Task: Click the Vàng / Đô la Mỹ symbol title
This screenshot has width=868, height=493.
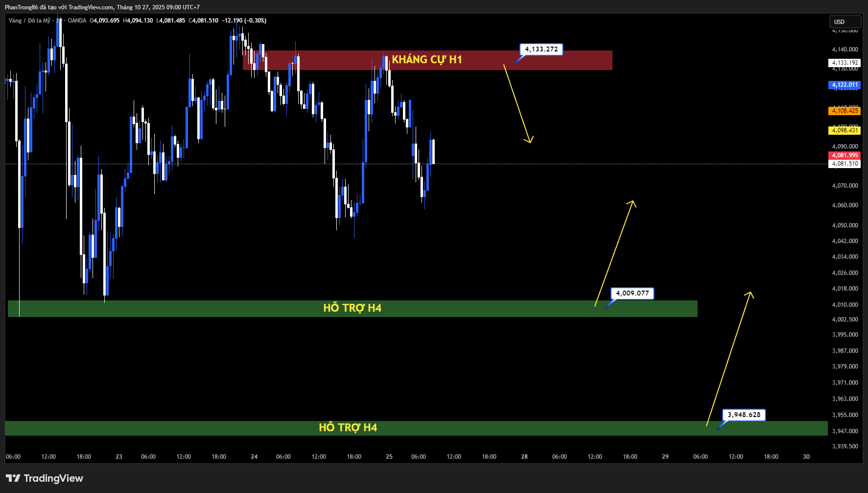Action: click(x=29, y=21)
